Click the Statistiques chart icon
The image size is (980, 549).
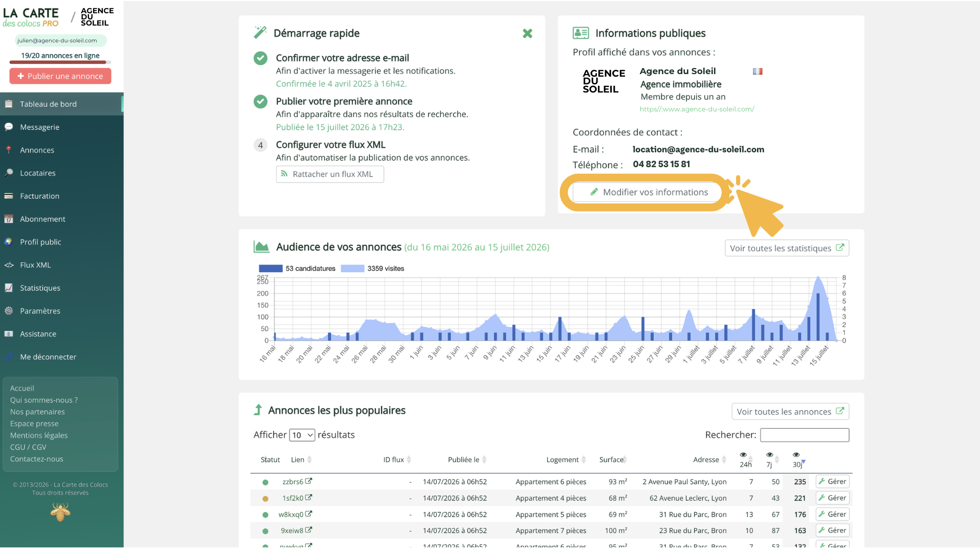[x=9, y=288]
